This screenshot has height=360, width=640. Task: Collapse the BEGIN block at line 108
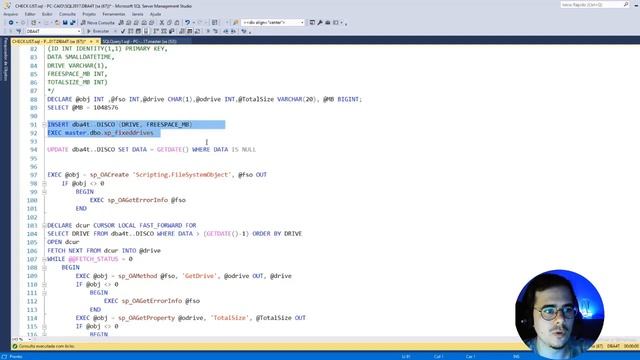pyautogui.click(x=44, y=267)
